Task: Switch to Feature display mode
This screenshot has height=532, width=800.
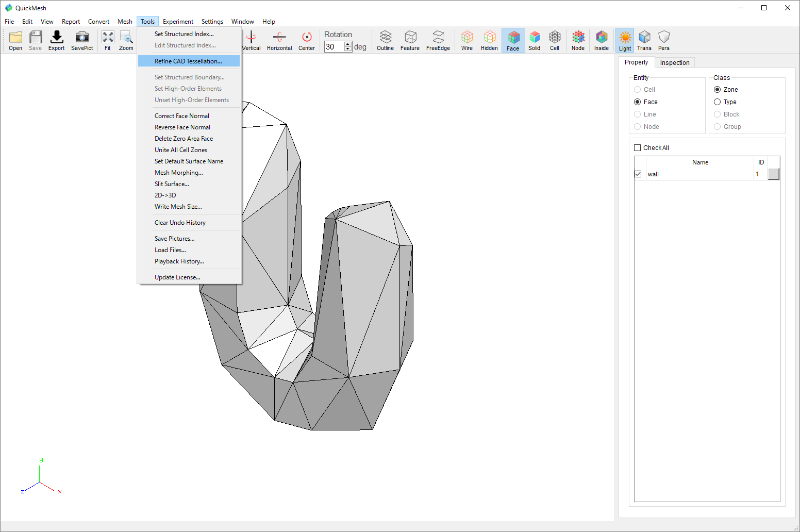Action: (x=410, y=40)
